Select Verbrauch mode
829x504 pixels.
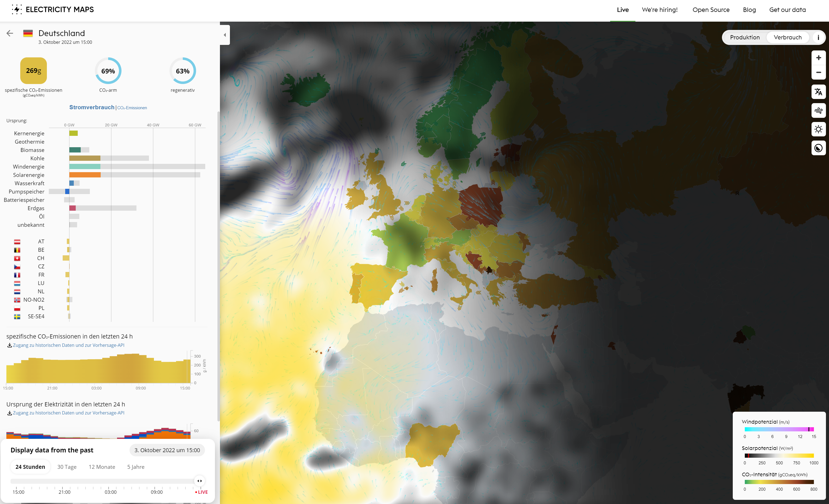point(787,37)
